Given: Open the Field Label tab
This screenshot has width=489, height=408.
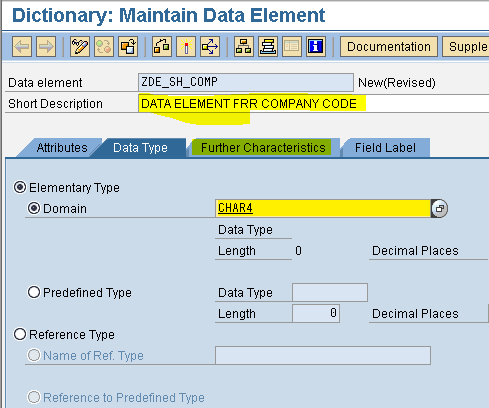Looking at the screenshot, I should point(385,147).
